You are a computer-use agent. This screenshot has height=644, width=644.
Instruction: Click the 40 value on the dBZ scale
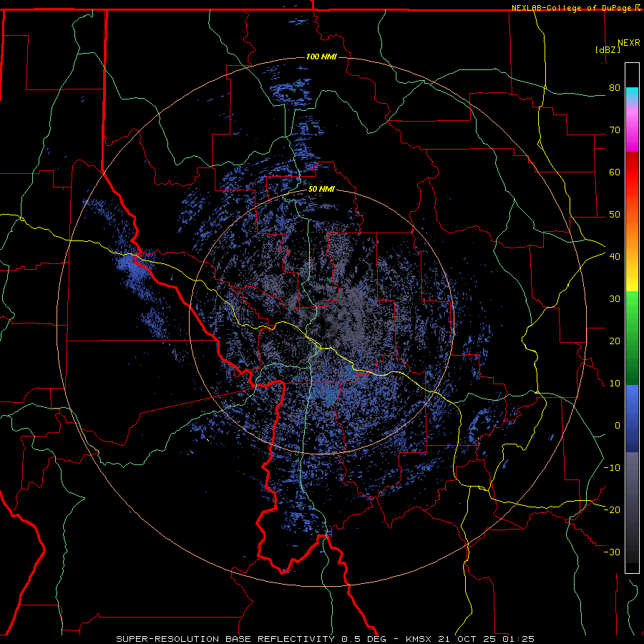click(615, 257)
